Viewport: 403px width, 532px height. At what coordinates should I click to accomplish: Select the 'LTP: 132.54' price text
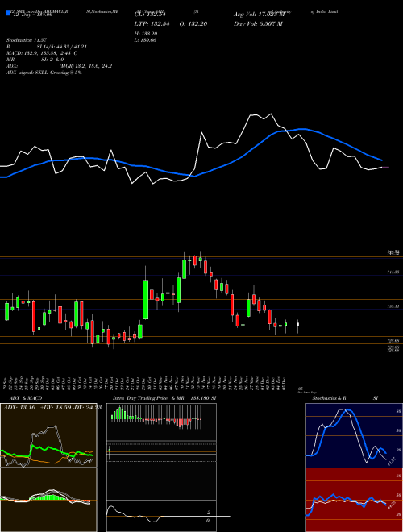[x=152, y=23]
